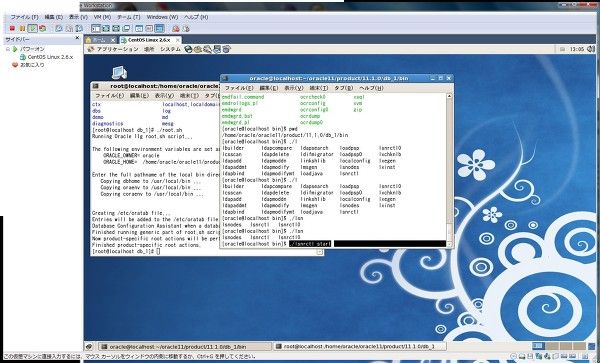Open 表示(V) menu in root terminal
The image size is (600, 363).
[164, 96]
